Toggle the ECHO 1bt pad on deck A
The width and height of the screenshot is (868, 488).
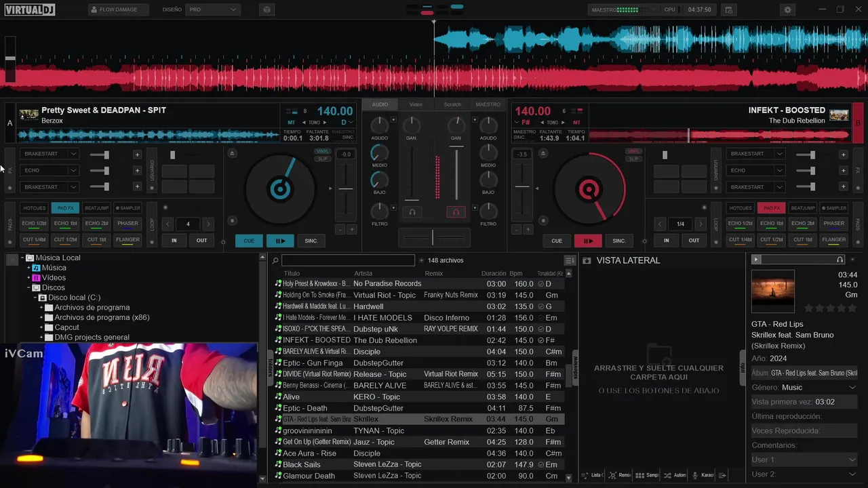pos(66,224)
